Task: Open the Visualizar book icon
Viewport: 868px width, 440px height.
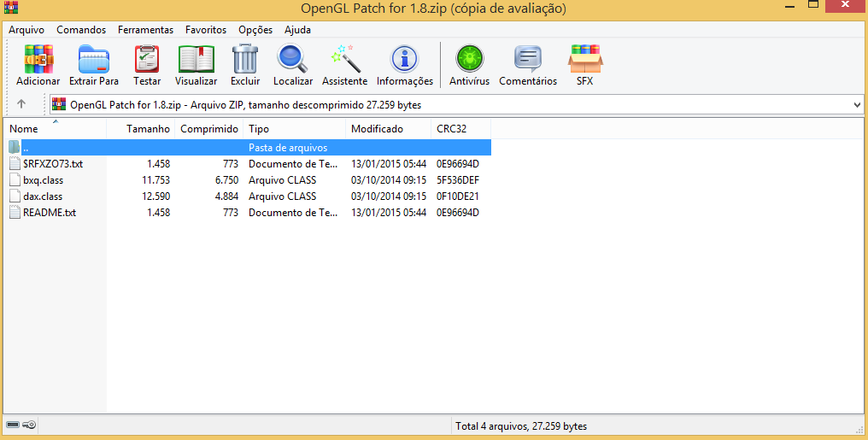Action: click(196, 59)
